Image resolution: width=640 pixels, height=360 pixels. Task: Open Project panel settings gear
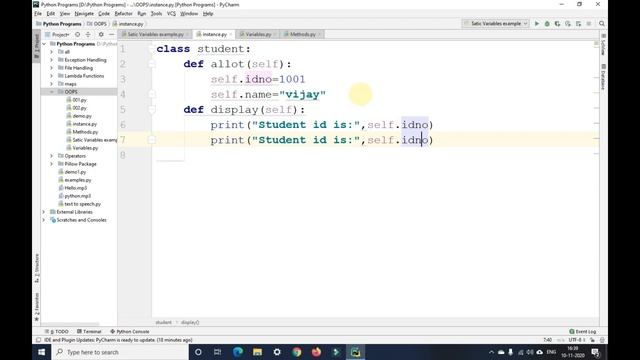101,35
